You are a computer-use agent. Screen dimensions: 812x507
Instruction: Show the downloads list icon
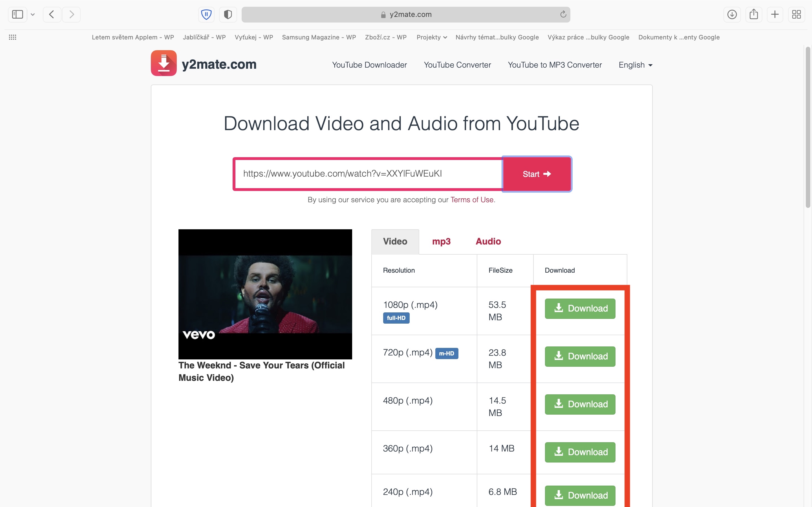point(732,14)
